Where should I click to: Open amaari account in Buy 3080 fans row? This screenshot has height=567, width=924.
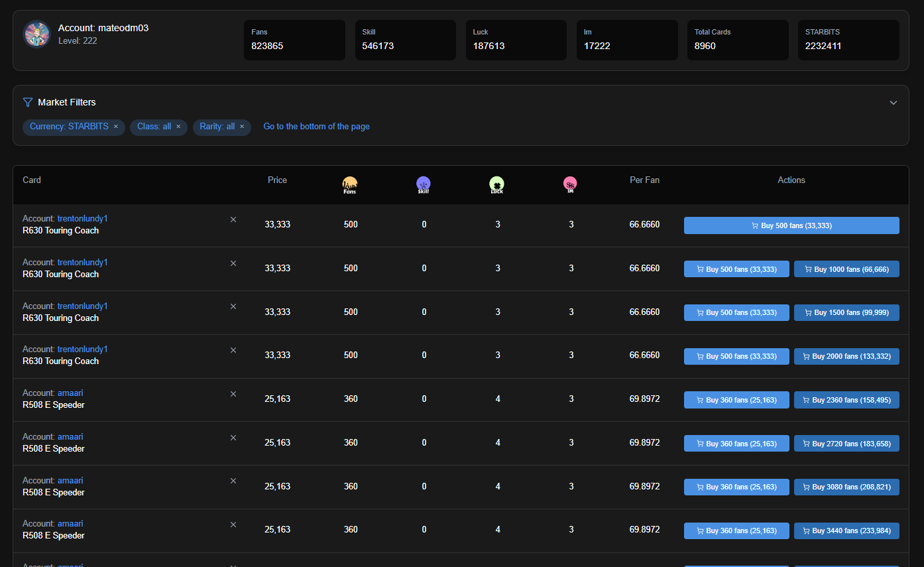(70, 481)
